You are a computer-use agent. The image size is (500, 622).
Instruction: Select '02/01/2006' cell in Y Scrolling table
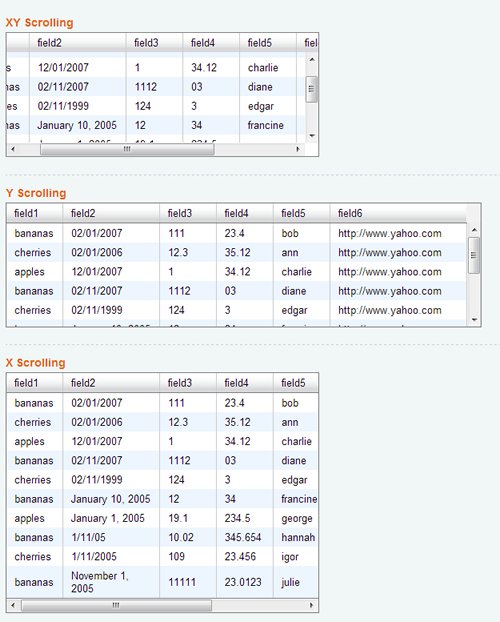click(x=111, y=253)
